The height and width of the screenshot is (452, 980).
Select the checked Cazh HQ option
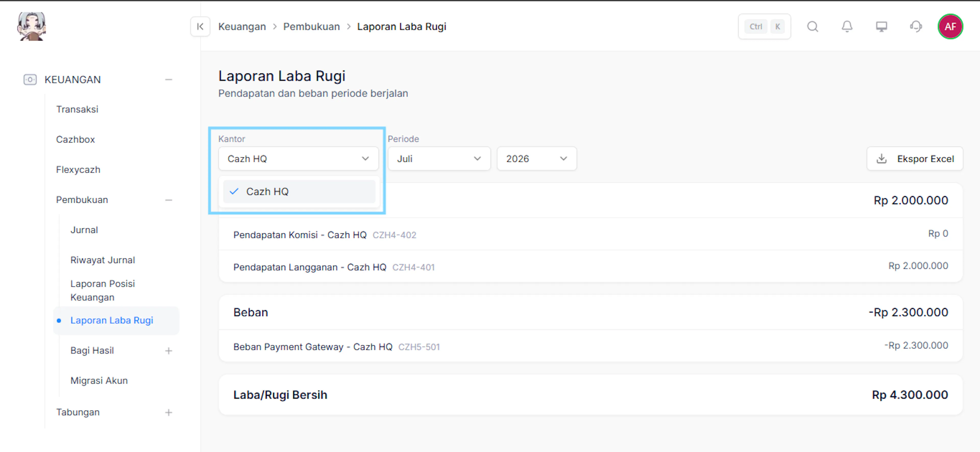299,191
